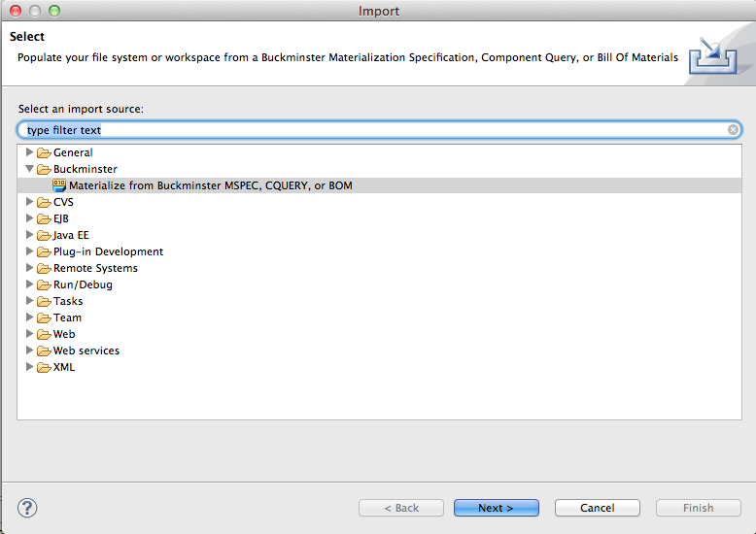
Task: Click the < Back button
Action: coord(401,508)
